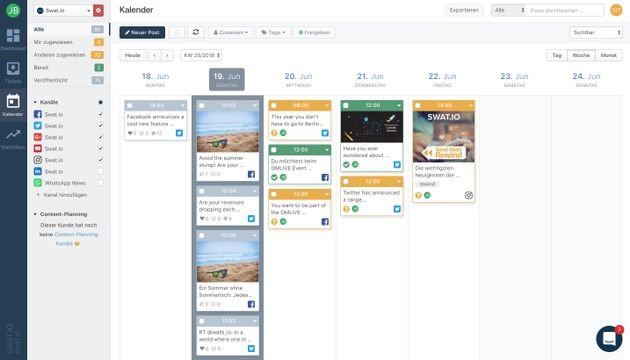Click the refresh calendar icon
The width and height of the screenshot is (630, 360).
tap(196, 32)
